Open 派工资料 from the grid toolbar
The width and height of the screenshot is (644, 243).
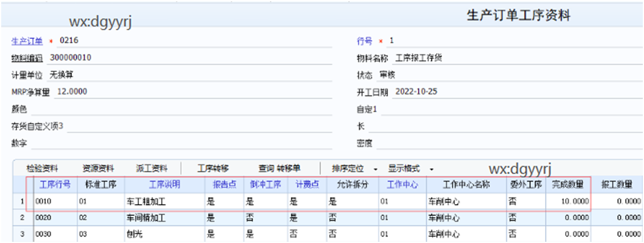click(152, 169)
